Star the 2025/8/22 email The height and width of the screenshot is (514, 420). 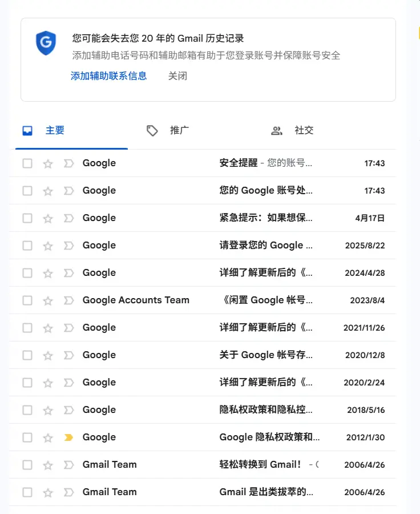pos(48,246)
